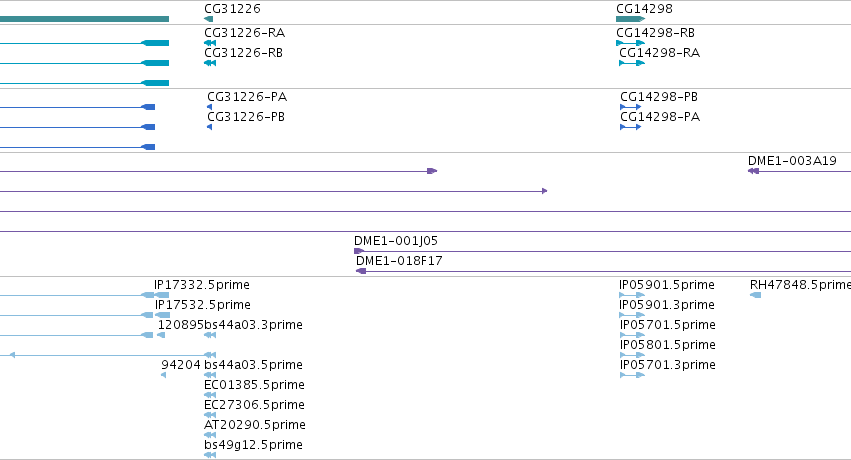Click the IP05801.5prime label

668,344
